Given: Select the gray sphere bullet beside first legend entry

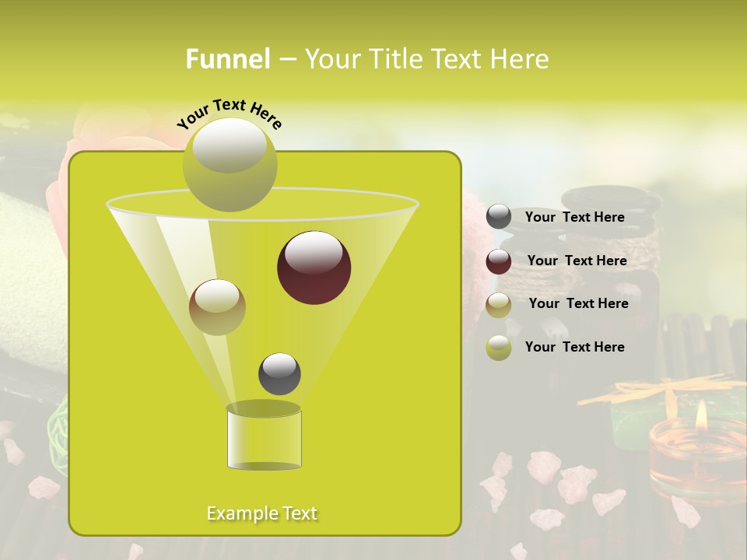Looking at the screenshot, I should [498, 217].
